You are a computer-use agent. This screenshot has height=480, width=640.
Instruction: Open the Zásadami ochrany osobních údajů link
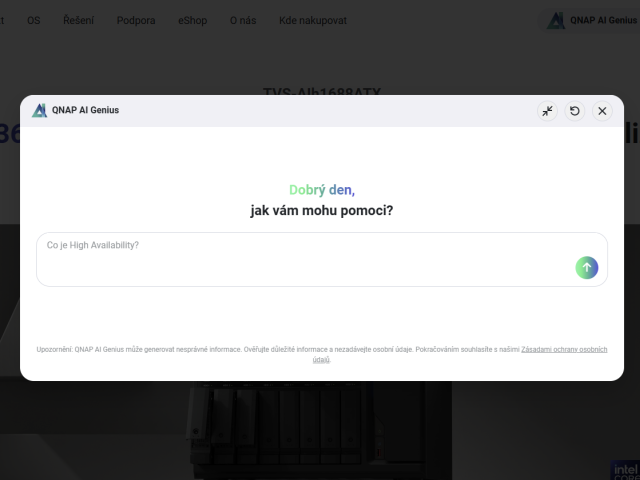(x=564, y=349)
